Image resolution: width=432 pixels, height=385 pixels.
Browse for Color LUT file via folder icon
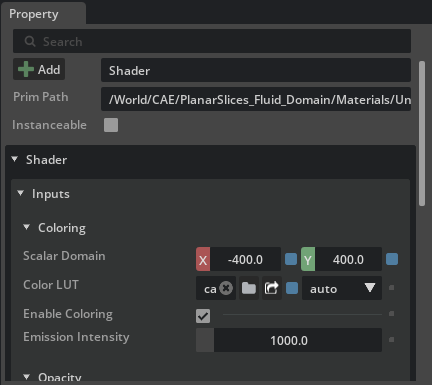click(249, 288)
